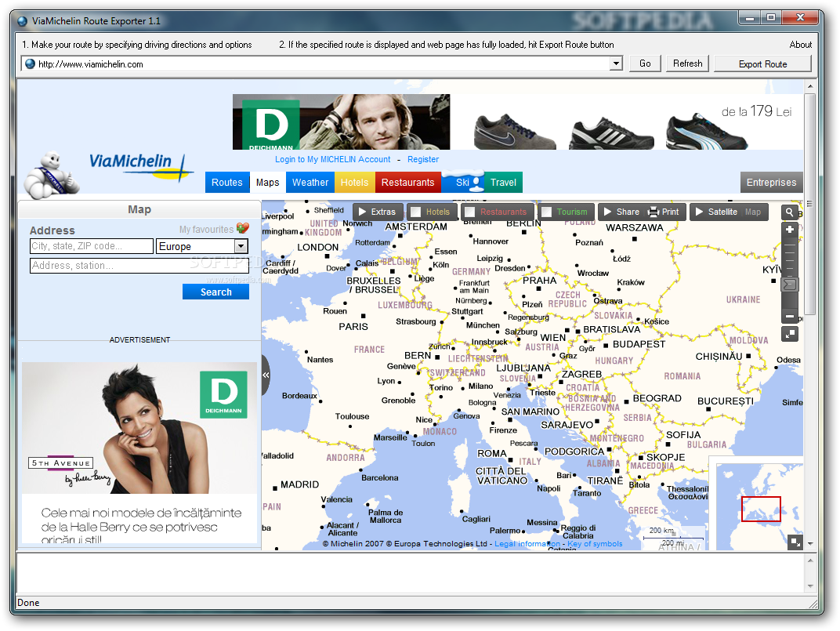Screen dimensions: 840x631
Task: Open the Hotels navigation tab
Action: [x=355, y=183]
